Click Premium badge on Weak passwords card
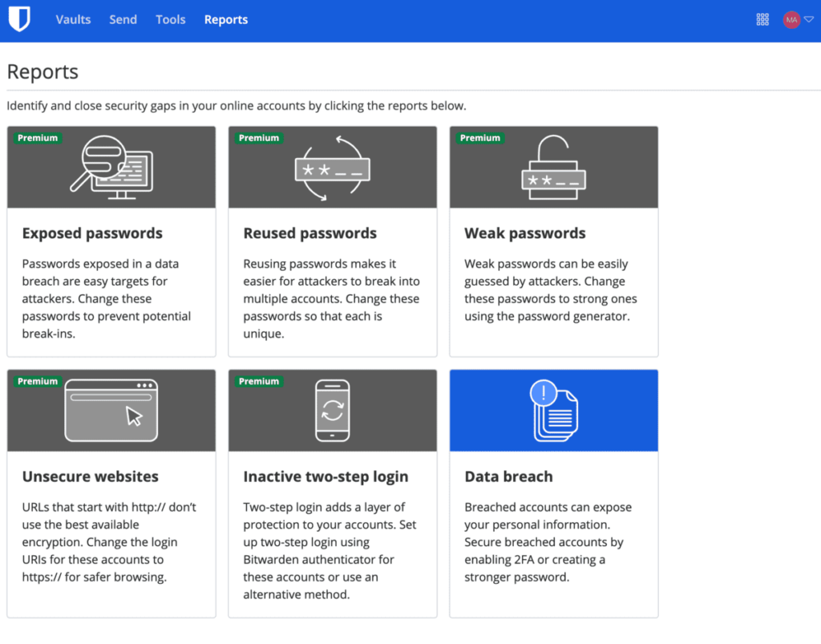This screenshot has height=644, width=821. point(479,138)
